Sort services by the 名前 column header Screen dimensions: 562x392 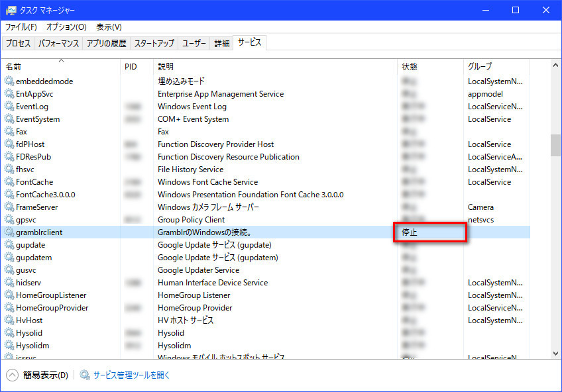13,67
